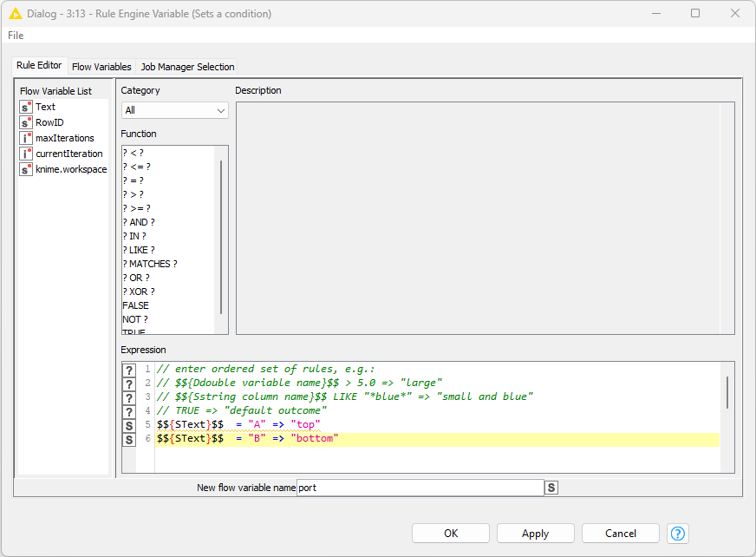Click the question mark gutter icon on line 3
This screenshot has height=557, width=756.
click(x=128, y=398)
